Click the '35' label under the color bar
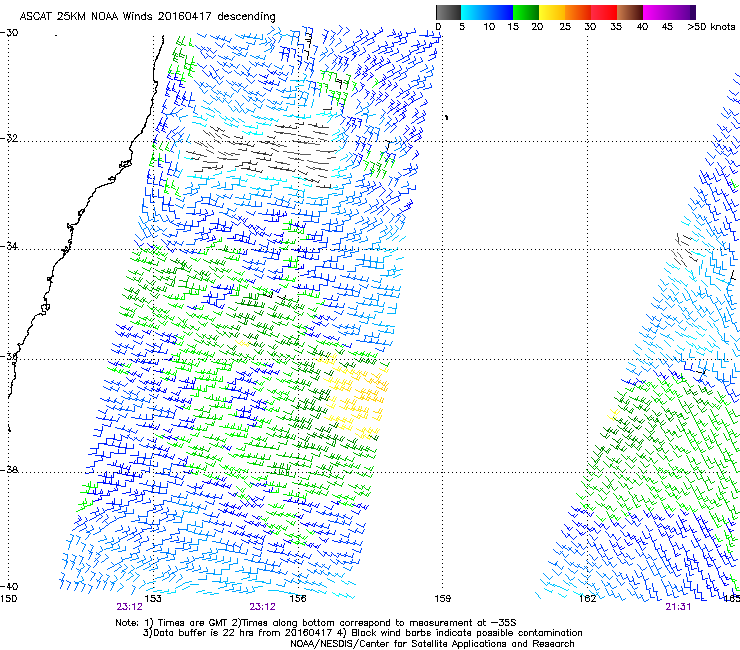 point(616,27)
